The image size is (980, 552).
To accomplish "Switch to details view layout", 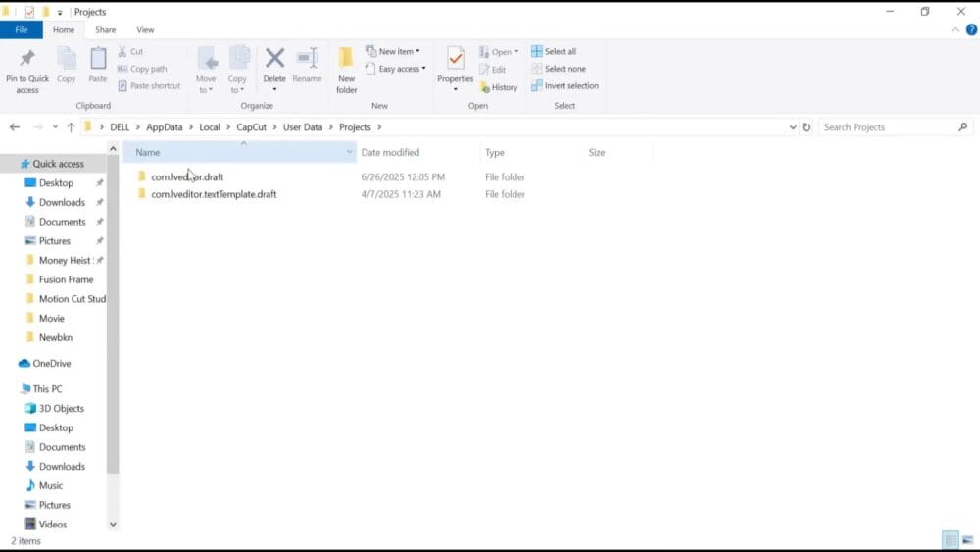I will pos(949,540).
